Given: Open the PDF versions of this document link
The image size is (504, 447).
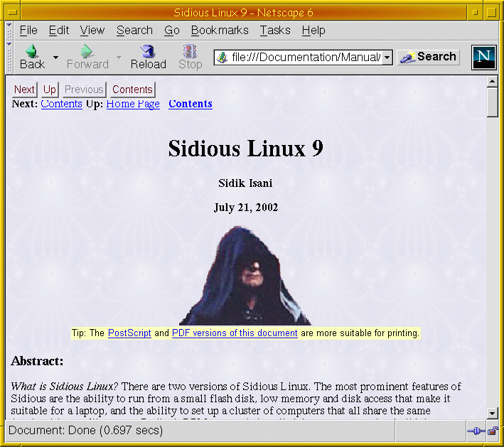Looking at the screenshot, I should pyautogui.click(x=235, y=333).
